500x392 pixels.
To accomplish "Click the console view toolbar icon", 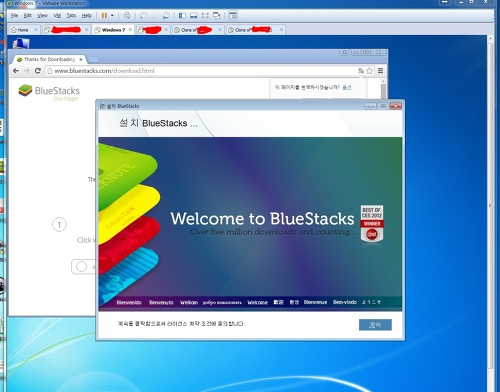I will click(x=233, y=16).
